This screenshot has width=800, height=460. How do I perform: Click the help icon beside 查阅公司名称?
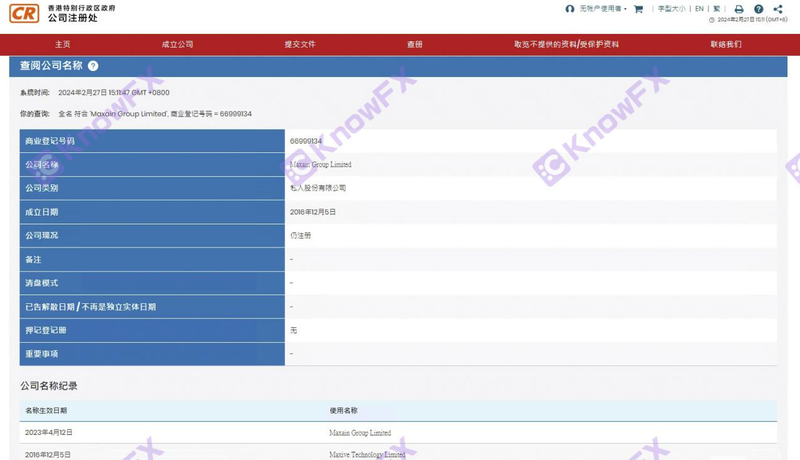pos(93,66)
